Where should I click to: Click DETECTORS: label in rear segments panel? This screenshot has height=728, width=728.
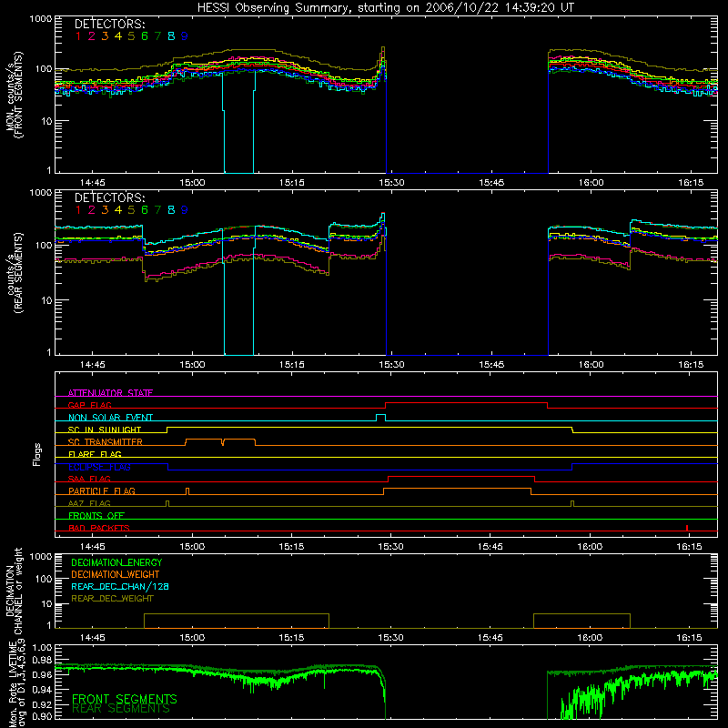tap(109, 197)
